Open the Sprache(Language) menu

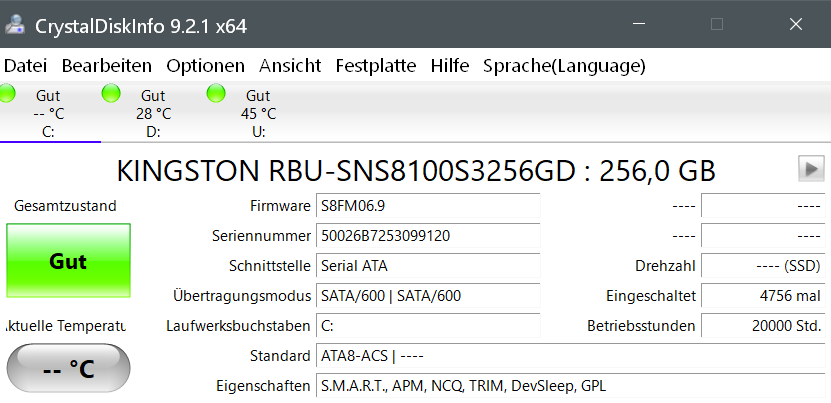point(564,66)
